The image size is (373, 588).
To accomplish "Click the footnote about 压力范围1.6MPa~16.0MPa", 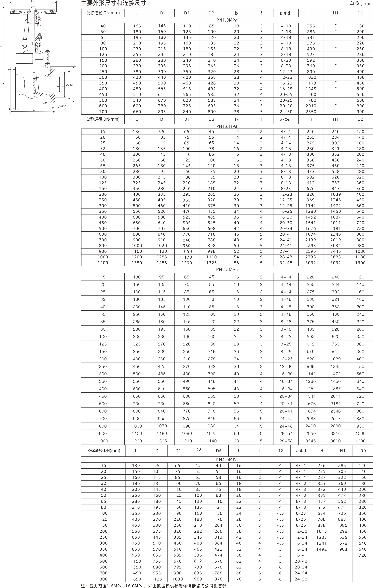I will [155, 586].
